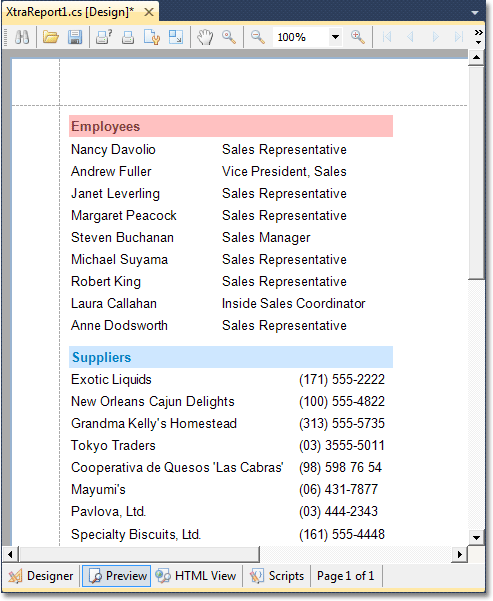Click Vice President, Sales title
Screen dimensions: 493x601
click(284, 171)
